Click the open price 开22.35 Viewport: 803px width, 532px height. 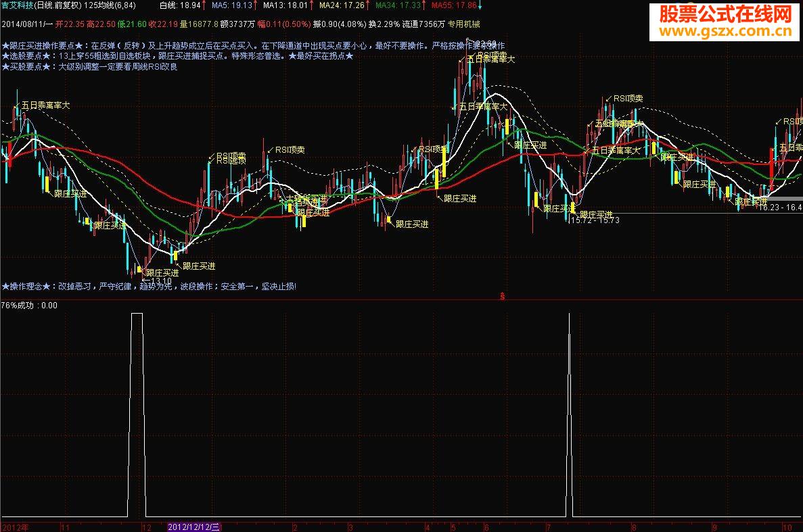click(70, 24)
